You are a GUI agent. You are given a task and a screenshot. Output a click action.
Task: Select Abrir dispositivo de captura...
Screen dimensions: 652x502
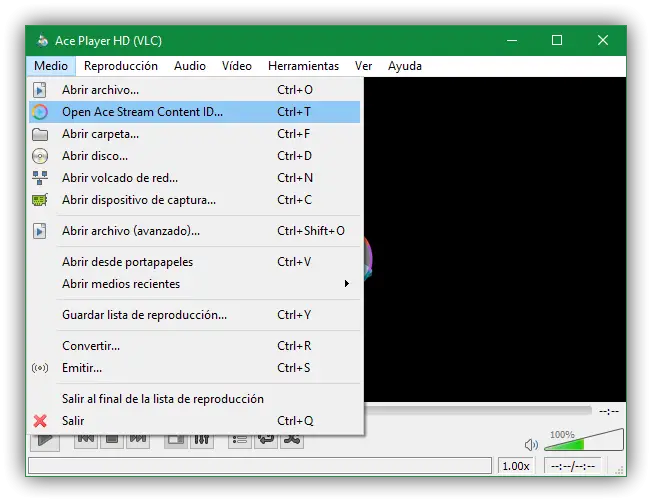pos(195,200)
